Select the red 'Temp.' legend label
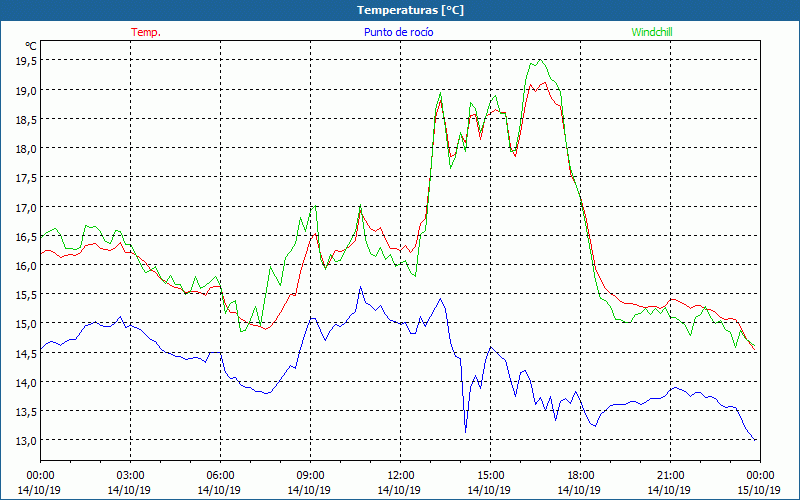The image size is (800, 500). pyautogui.click(x=146, y=32)
